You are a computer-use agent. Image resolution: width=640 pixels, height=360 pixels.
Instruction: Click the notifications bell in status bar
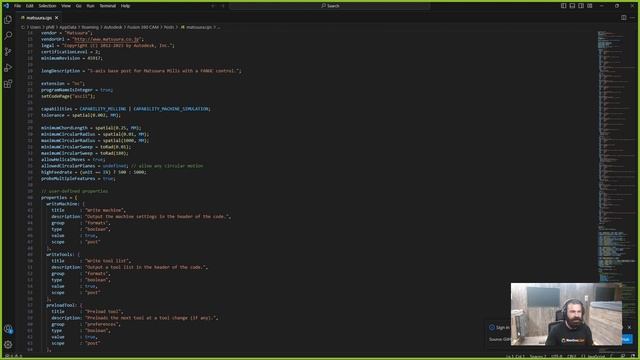click(632, 357)
